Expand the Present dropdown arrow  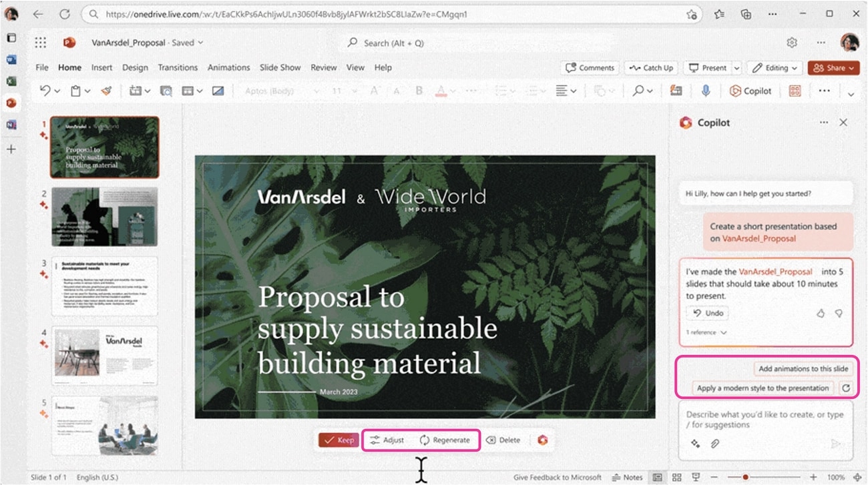point(737,68)
